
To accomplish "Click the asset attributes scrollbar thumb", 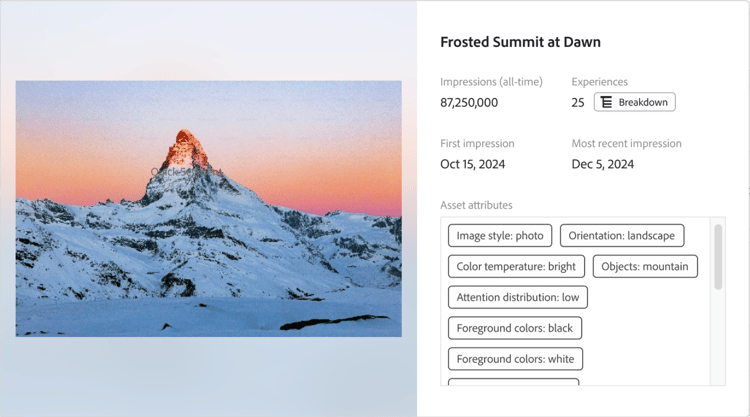I will point(718,257).
